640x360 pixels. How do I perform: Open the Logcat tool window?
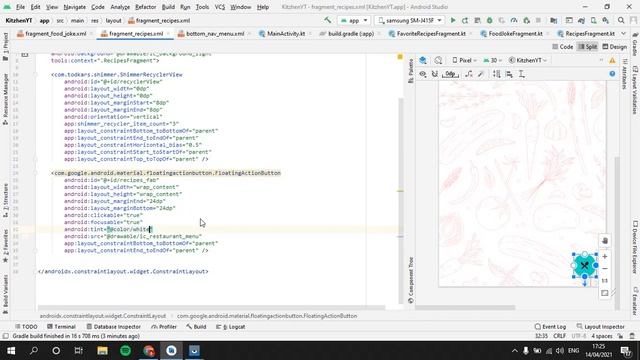[231, 327]
